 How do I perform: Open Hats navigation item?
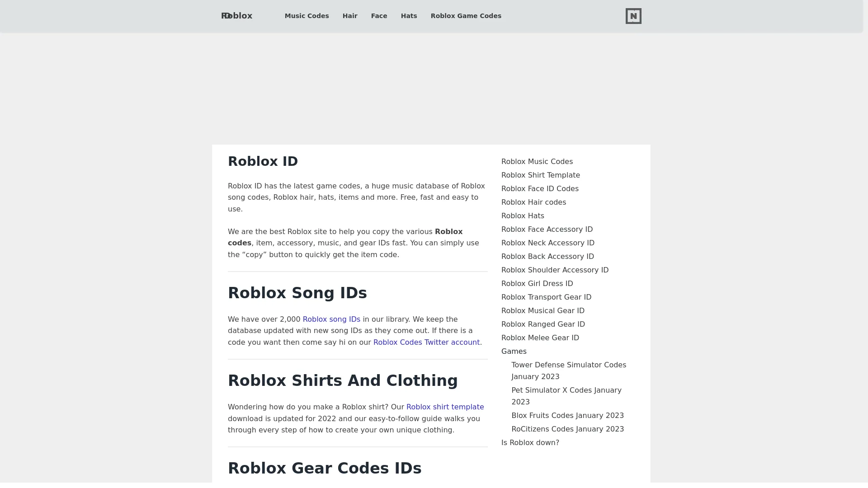point(409,16)
